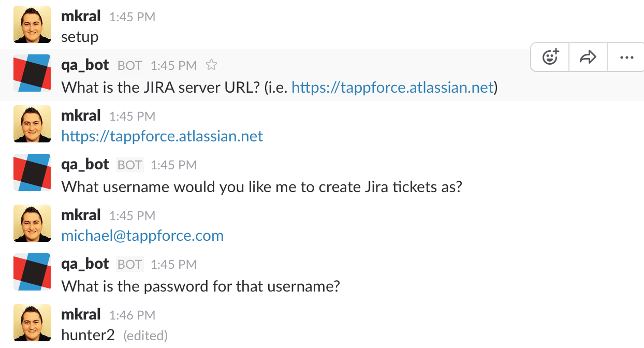The height and width of the screenshot is (348, 644).
Task: Click mkral's avatar beside the atlassian link message
Action: (32, 124)
